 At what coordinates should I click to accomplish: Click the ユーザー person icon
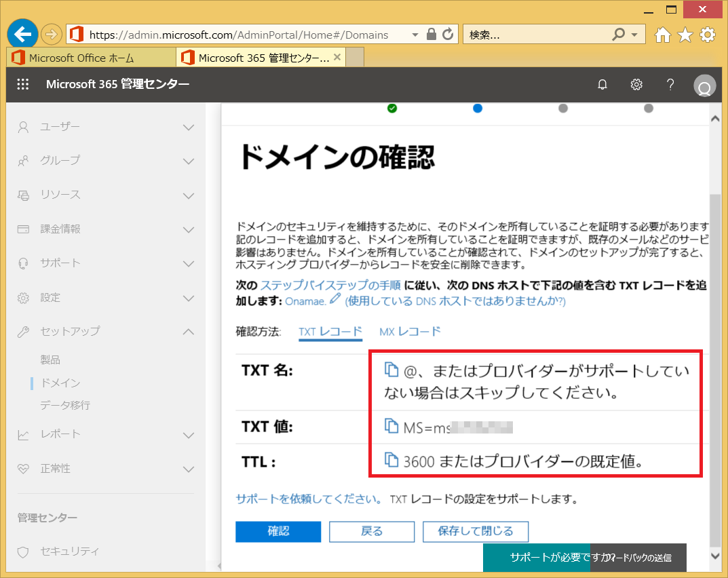click(x=23, y=128)
